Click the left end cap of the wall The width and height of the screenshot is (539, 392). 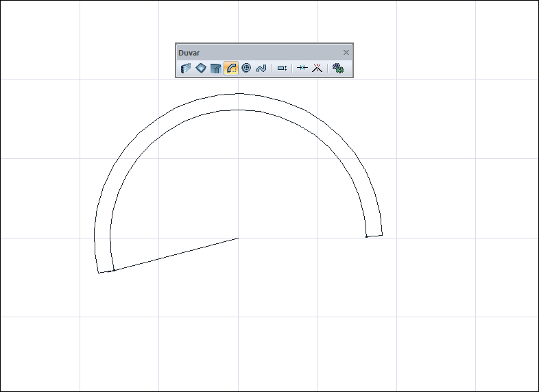[x=106, y=271]
